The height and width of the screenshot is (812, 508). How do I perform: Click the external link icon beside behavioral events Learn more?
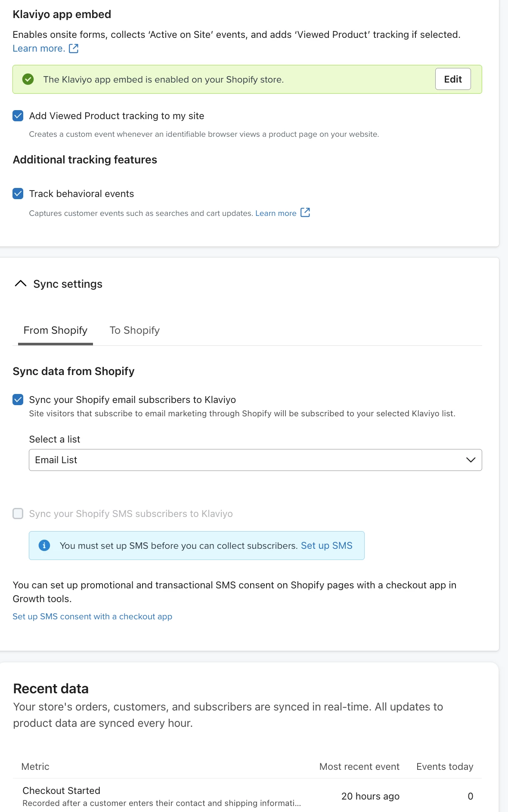tap(305, 212)
